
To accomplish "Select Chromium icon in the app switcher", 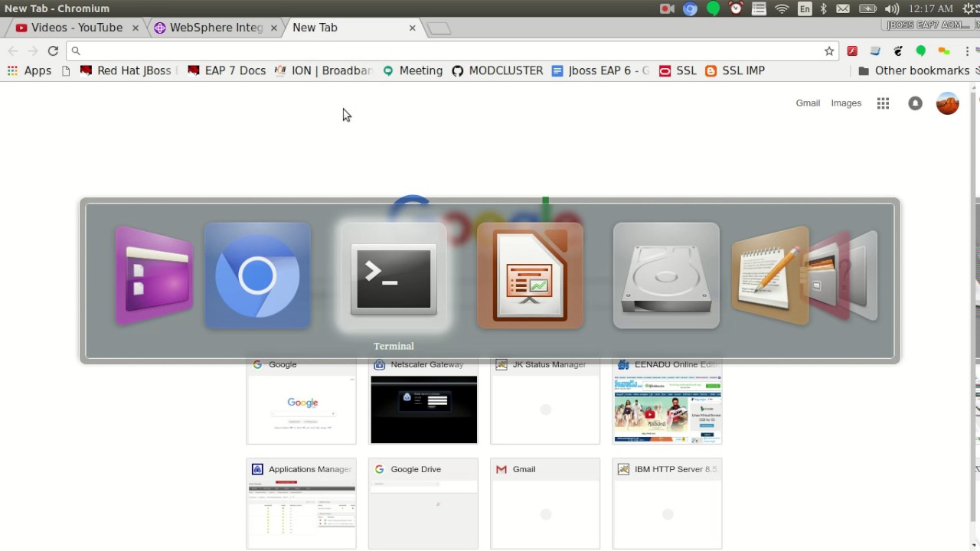I will click(257, 276).
